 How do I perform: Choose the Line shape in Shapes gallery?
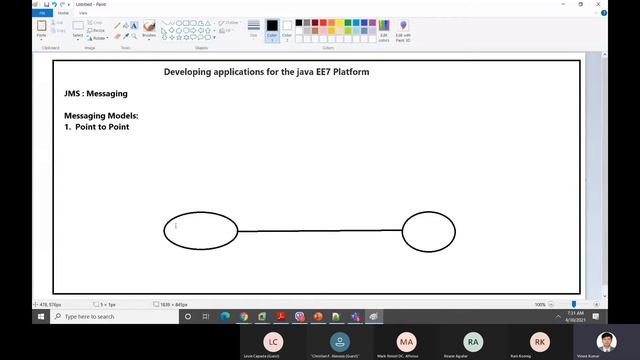pos(164,23)
